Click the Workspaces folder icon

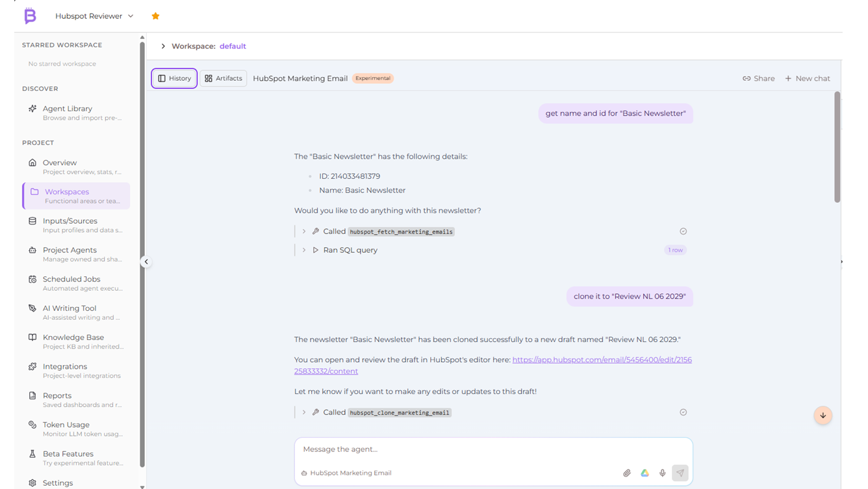click(34, 192)
